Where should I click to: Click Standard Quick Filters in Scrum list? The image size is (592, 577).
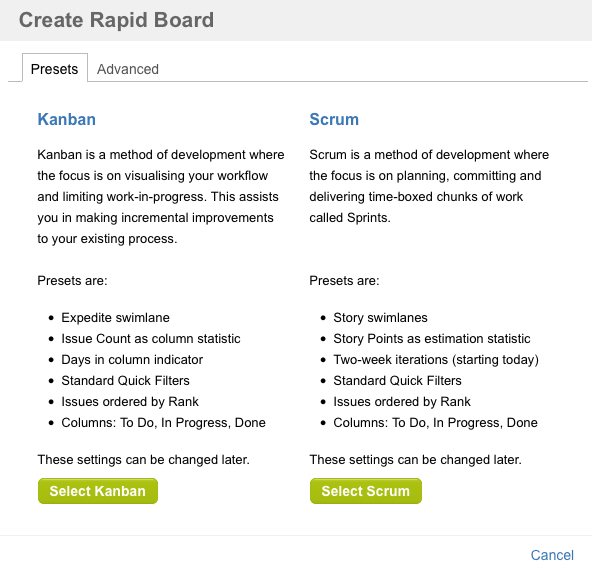click(397, 381)
